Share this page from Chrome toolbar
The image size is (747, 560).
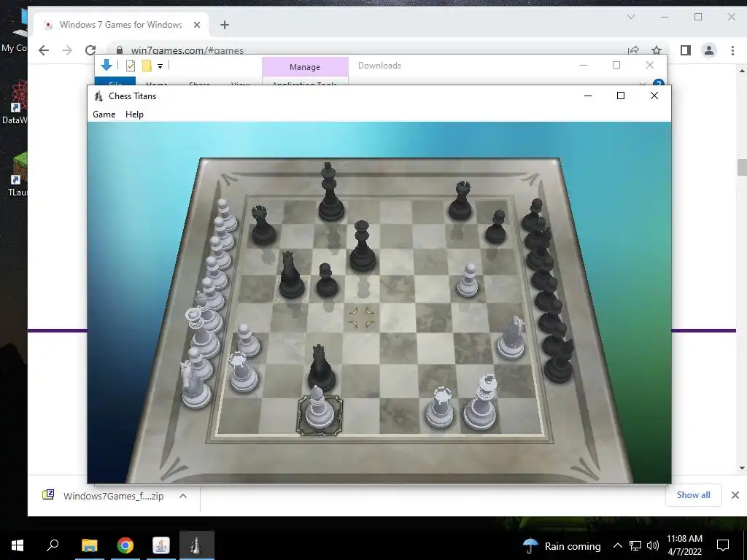(633, 50)
